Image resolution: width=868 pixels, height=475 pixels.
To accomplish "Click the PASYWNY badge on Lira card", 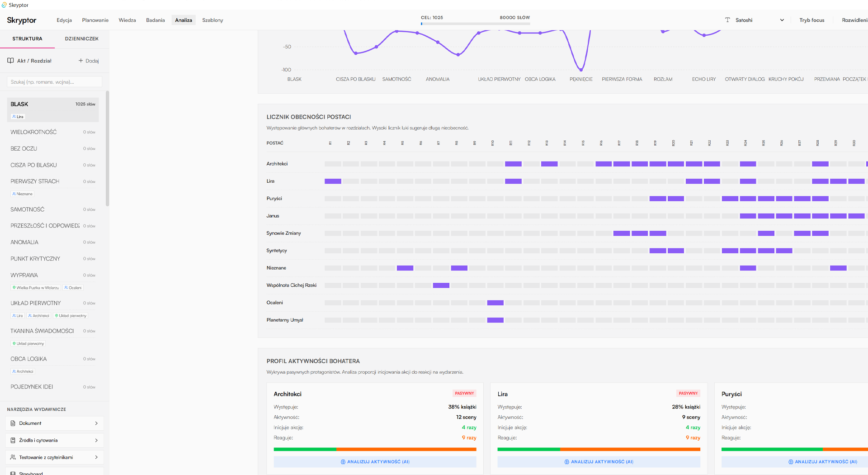I will click(x=688, y=394).
